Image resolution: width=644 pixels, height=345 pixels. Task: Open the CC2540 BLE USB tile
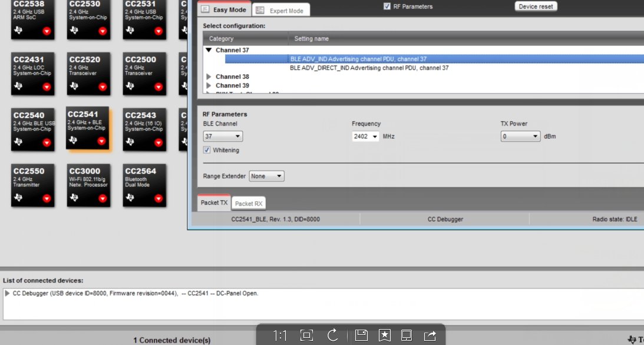[x=32, y=129]
